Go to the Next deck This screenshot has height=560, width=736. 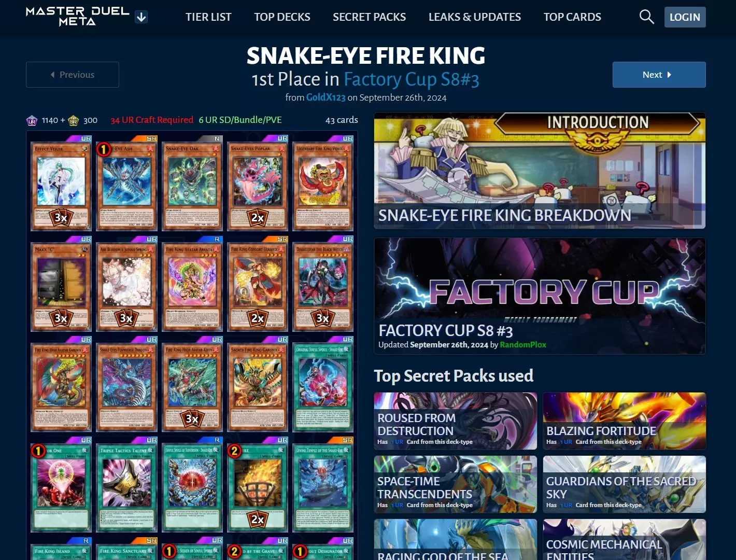click(x=659, y=75)
